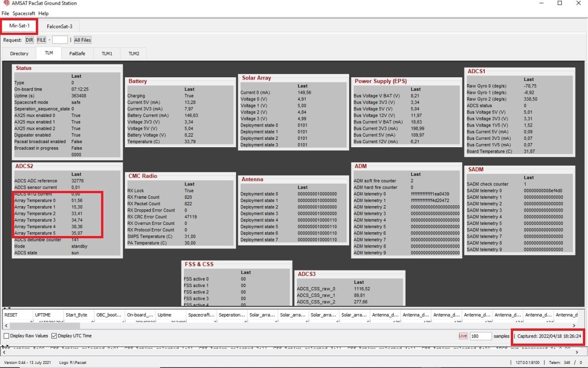Click the All Files button
588x368 pixels.
point(83,40)
